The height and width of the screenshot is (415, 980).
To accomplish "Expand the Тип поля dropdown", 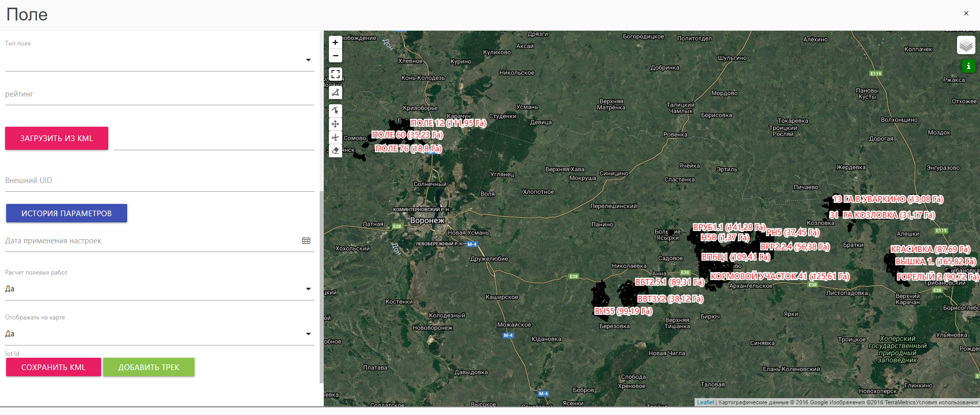I will click(308, 60).
